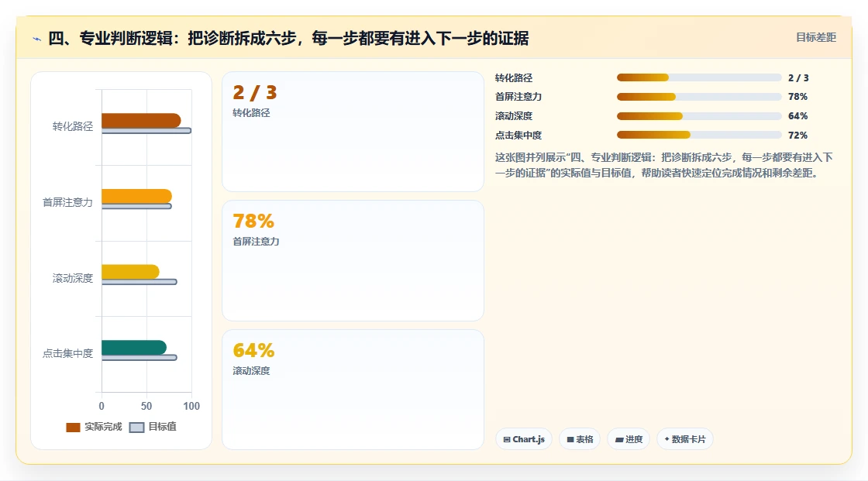Image resolution: width=868 pixels, height=481 pixels.
Task: Click the 进度 tag button
Action: point(629,439)
